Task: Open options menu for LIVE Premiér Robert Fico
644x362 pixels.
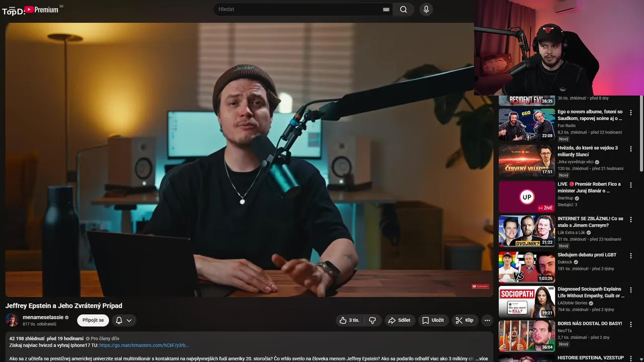Action: point(631,186)
